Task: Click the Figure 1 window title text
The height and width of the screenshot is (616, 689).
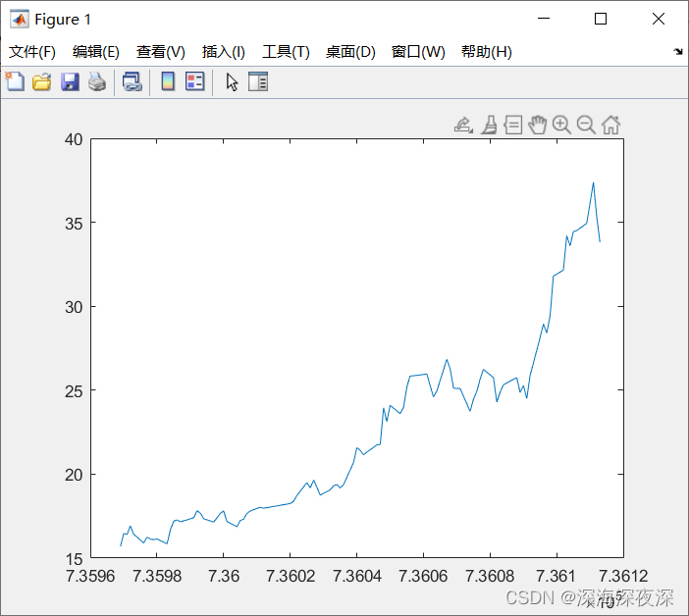Action: click(63, 20)
